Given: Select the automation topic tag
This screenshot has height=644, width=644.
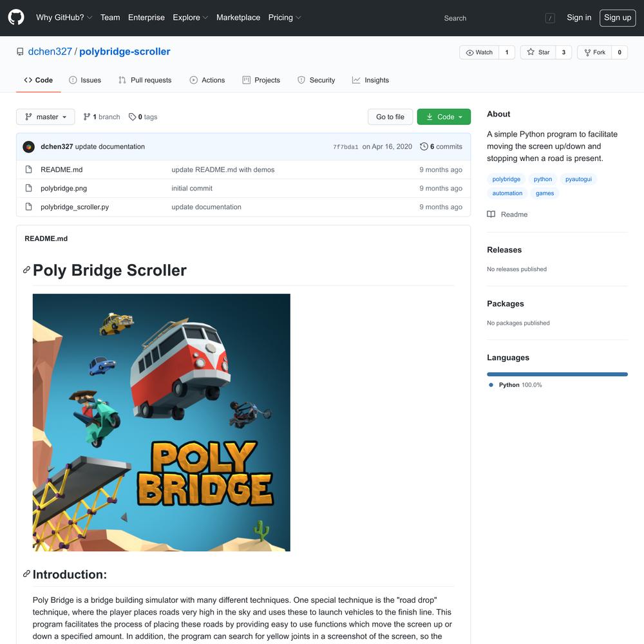Looking at the screenshot, I should coord(507,193).
